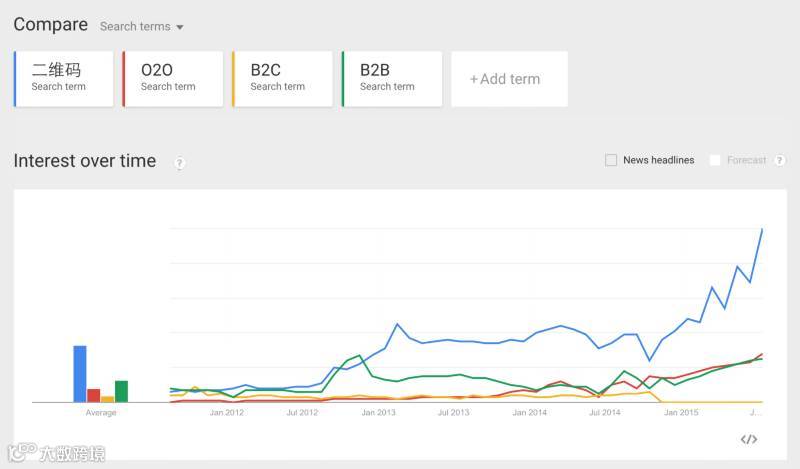Screen dimensions: 800x469
Task: Click the B2B search term card
Action: coord(392,78)
